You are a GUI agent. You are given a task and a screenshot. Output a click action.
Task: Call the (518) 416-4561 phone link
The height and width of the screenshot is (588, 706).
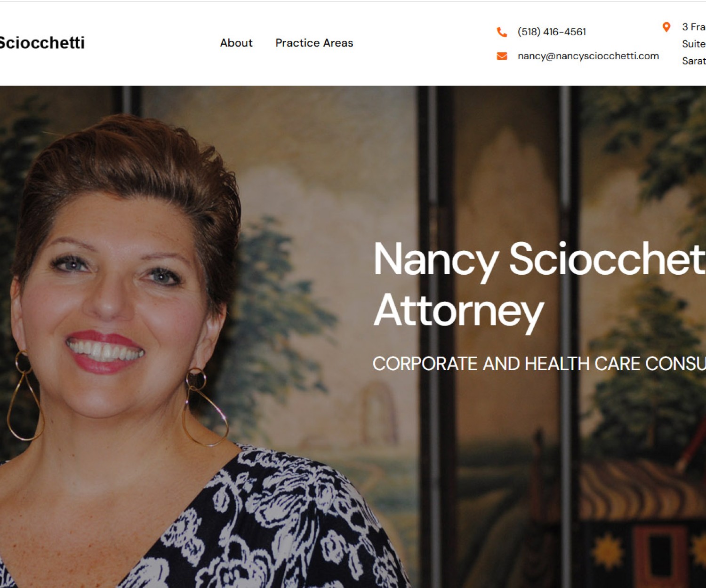pyautogui.click(x=552, y=32)
